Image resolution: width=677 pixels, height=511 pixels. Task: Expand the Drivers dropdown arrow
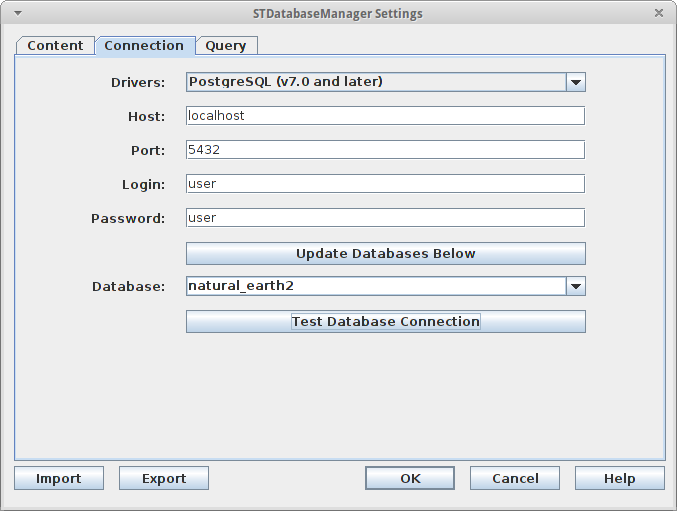click(x=575, y=82)
